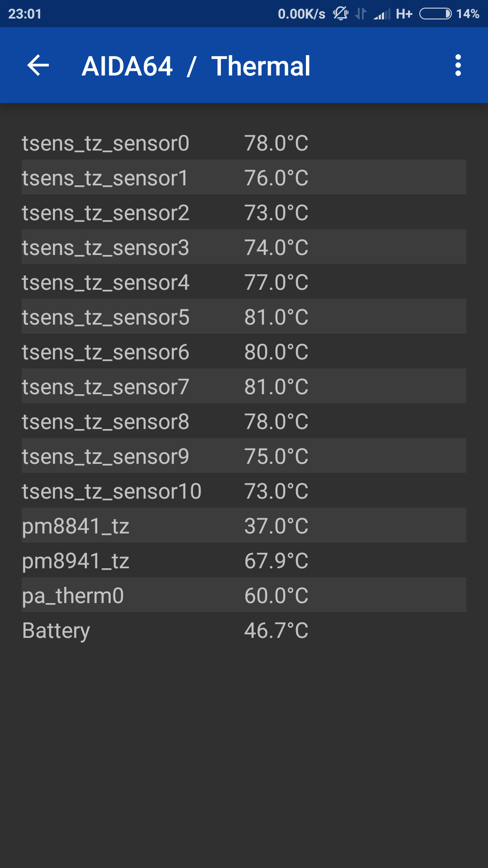Select the tsens_tz_sensor0 row
Image resolution: width=488 pixels, height=868 pixels.
[244, 143]
